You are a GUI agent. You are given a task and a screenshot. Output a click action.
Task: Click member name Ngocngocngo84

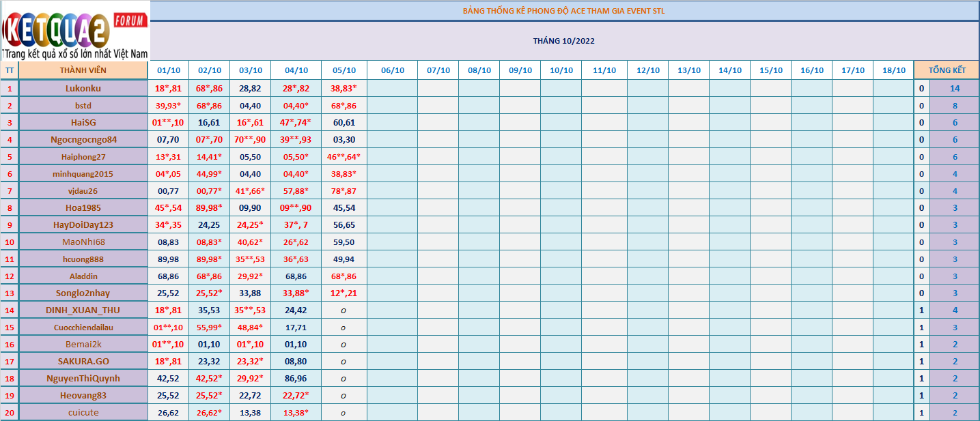83,139
